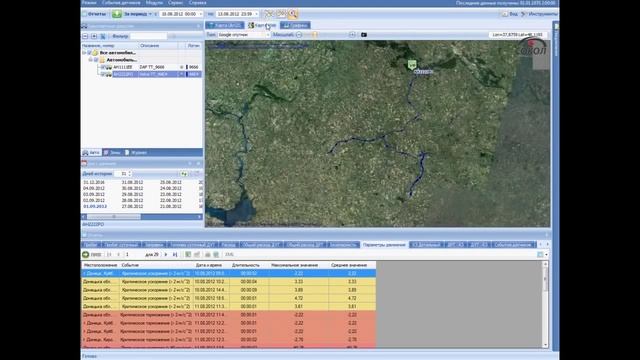Image resolution: width=640 pixels, height=360 pixels.
Task: Open the start date dropdown 10.08.2012 00:00
Action: click(x=200, y=14)
